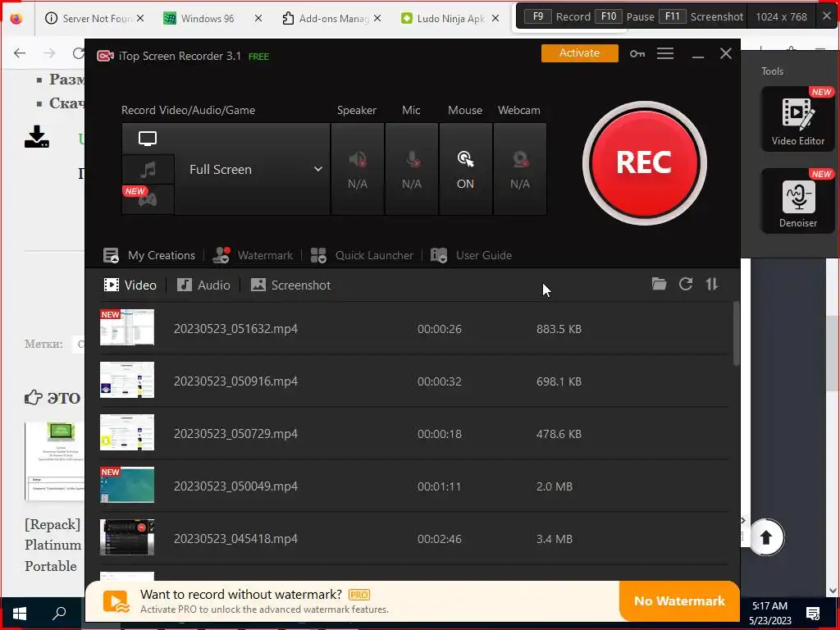
Task: Select file name 20230523_050729.mp4
Action: pyautogui.click(x=235, y=434)
